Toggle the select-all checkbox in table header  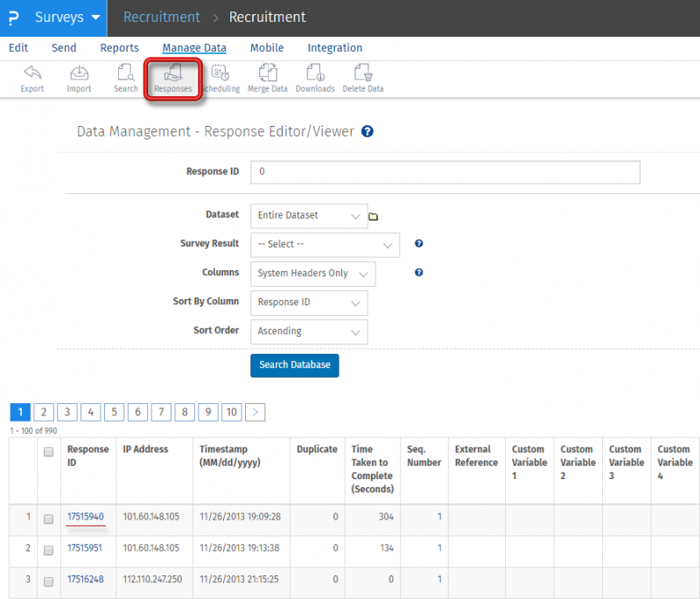click(49, 451)
